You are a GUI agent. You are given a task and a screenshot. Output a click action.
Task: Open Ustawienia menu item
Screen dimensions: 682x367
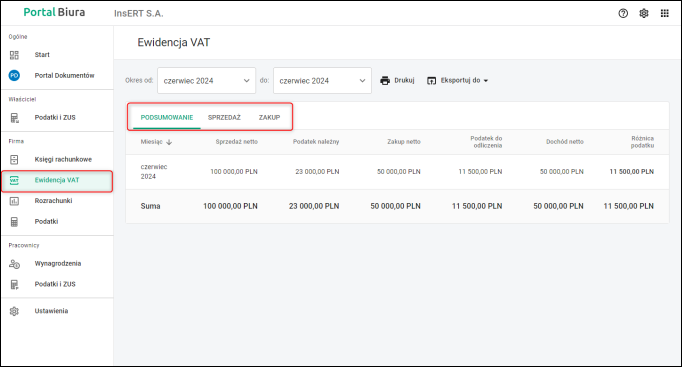(x=51, y=311)
